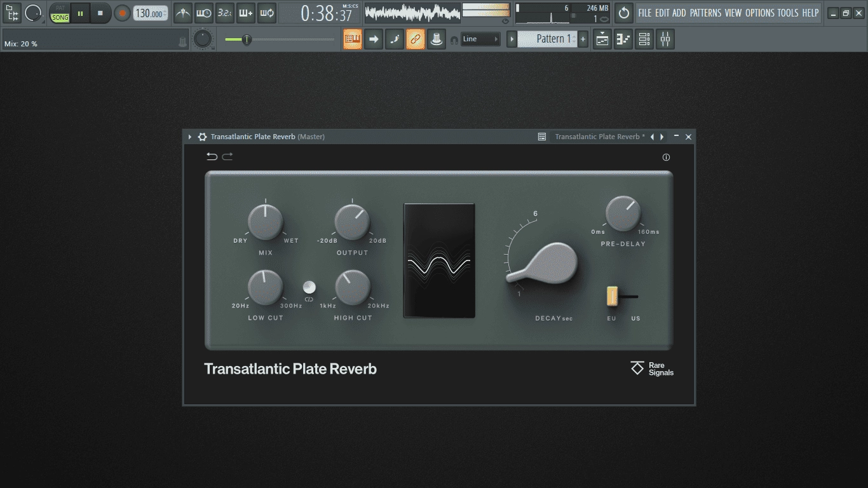Switch plate mode with the EU/US switch
Screen dimensions: 868x488
click(x=622, y=297)
